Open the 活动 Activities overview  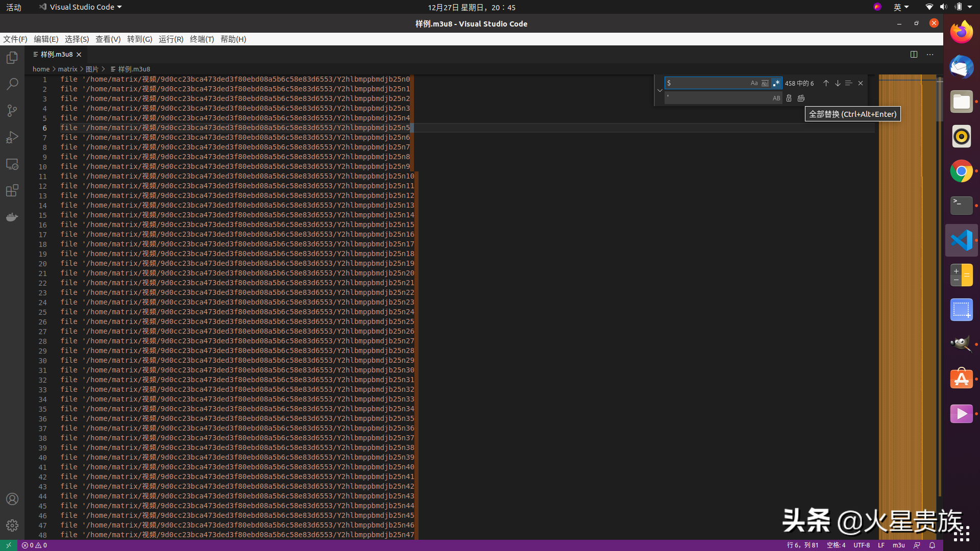(x=14, y=7)
